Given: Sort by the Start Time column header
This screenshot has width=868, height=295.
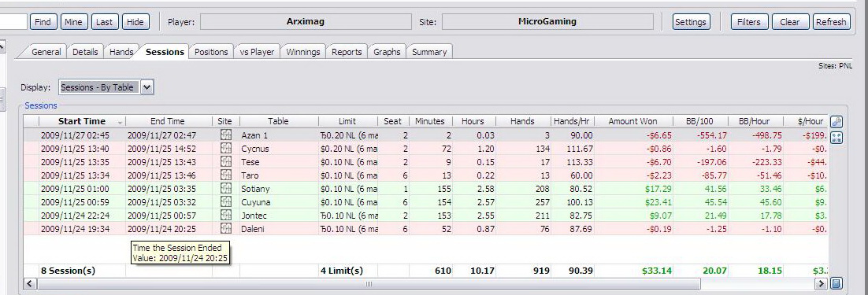Looking at the screenshot, I should [x=82, y=121].
